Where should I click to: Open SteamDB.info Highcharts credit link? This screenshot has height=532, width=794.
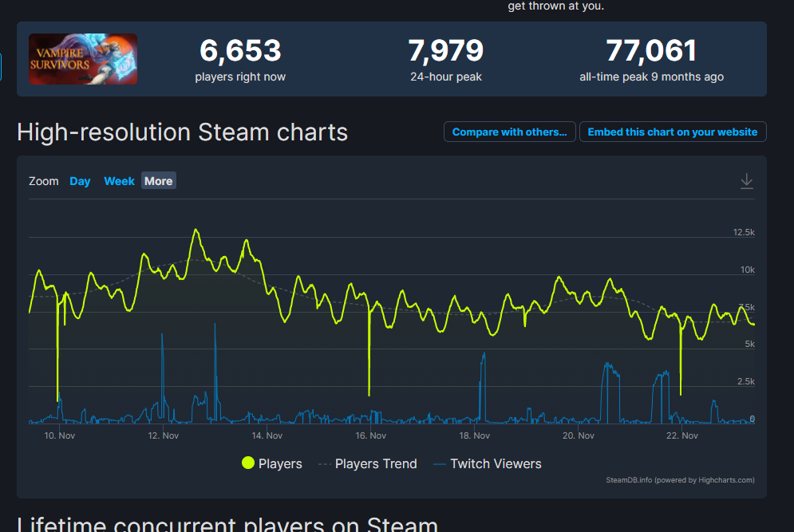coord(680,480)
